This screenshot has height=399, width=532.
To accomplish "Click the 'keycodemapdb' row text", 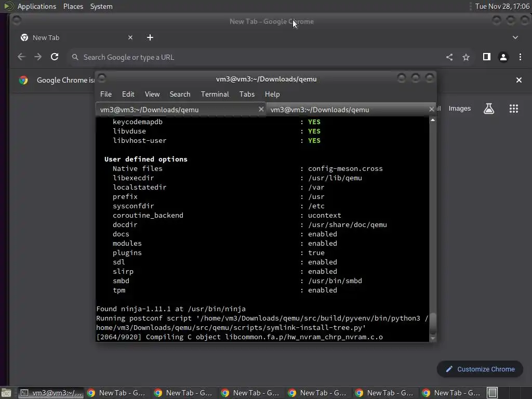I will pyautogui.click(x=137, y=122).
